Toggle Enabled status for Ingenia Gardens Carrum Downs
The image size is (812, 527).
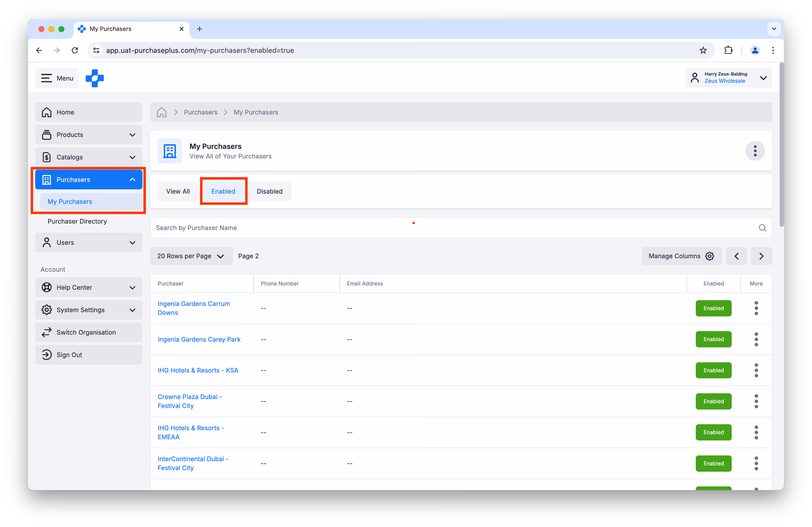pos(713,309)
